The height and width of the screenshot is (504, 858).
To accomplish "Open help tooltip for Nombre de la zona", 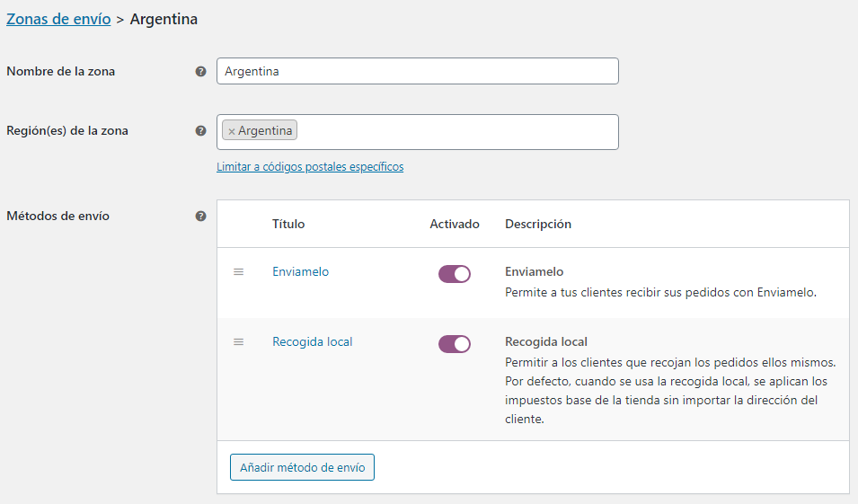I will pyautogui.click(x=201, y=72).
